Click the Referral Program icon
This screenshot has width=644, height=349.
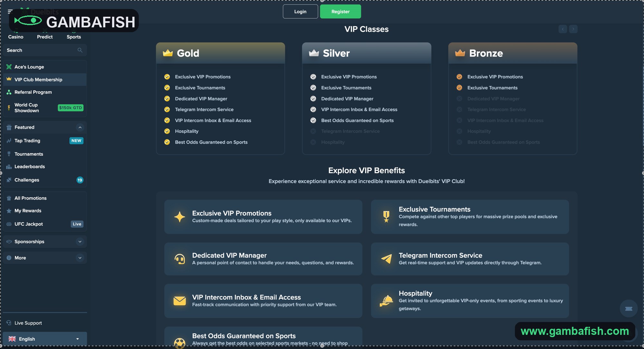(9, 92)
